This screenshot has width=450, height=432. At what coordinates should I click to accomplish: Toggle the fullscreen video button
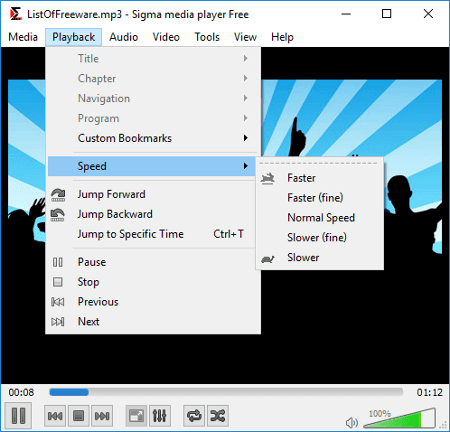point(136,416)
